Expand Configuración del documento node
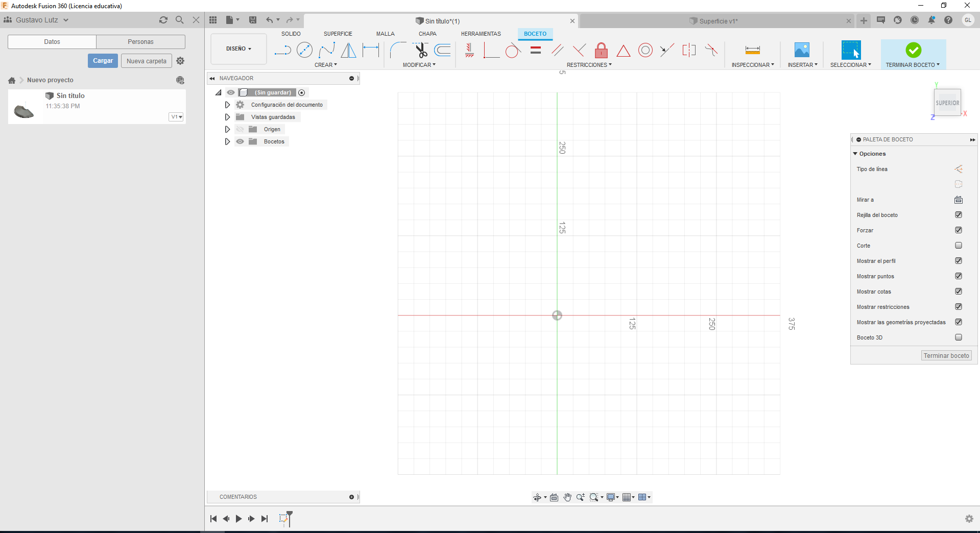The height and width of the screenshot is (533, 980). coord(227,105)
